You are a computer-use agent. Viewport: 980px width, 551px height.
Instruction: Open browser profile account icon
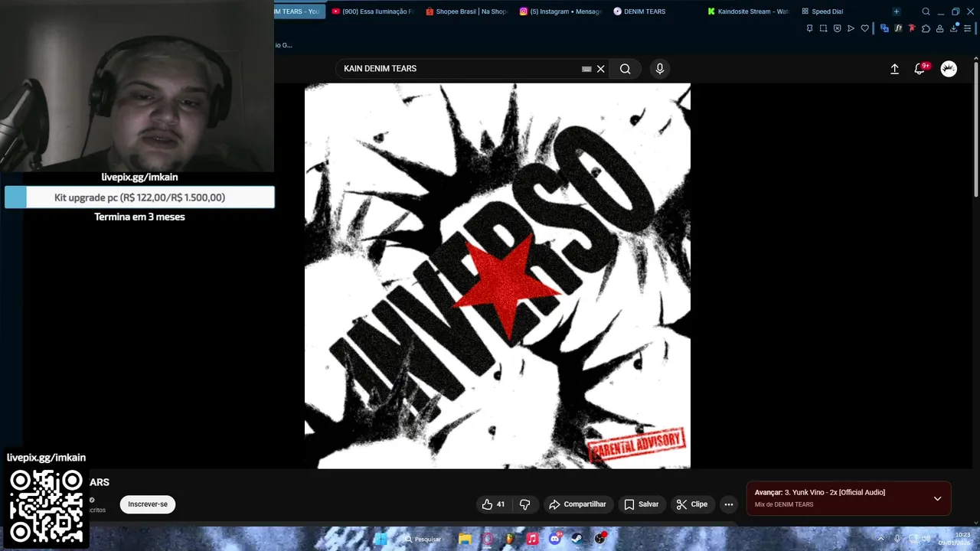(940, 28)
